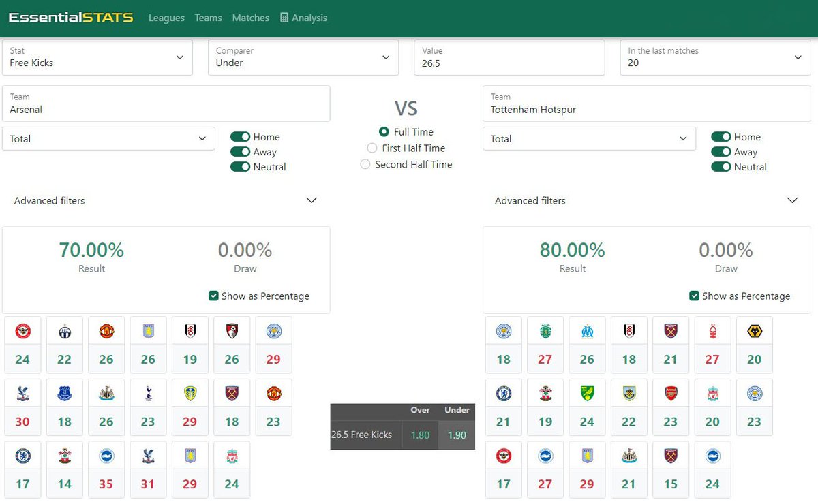Open the Teams menu

[208, 18]
